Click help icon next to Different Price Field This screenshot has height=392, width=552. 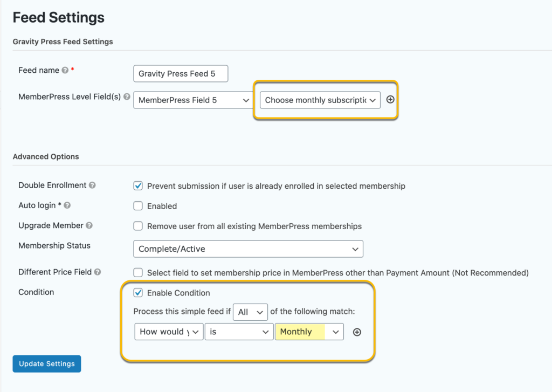(x=98, y=272)
